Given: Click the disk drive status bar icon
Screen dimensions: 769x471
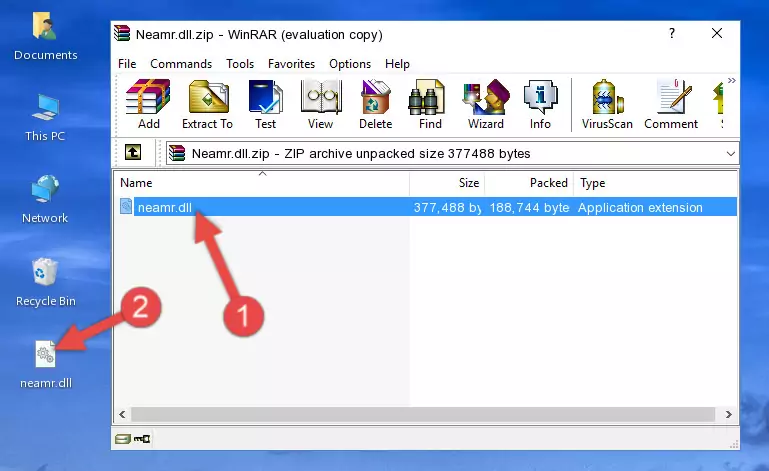Looking at the screenshot, I should click(x=123, y=439).
